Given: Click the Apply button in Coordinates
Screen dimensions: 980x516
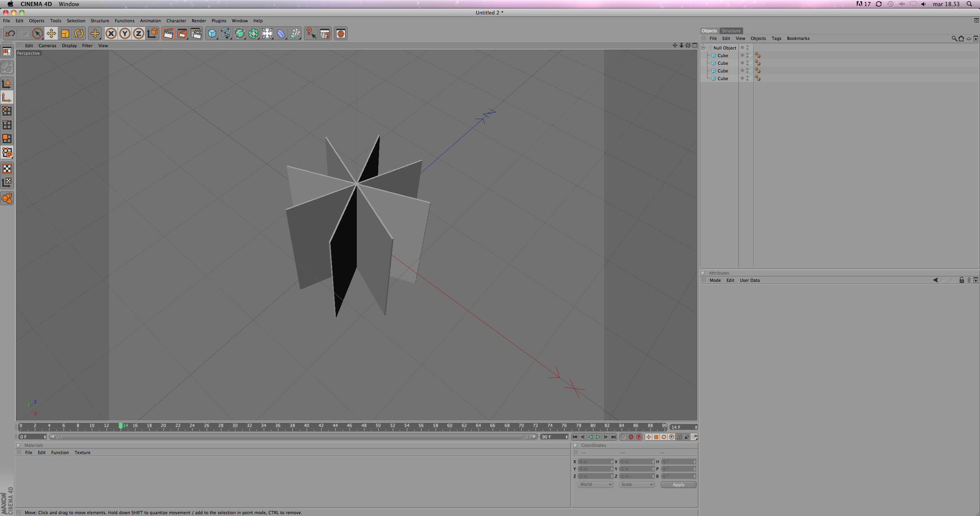Looking at the screenshot, I should (x=678, y=485).
